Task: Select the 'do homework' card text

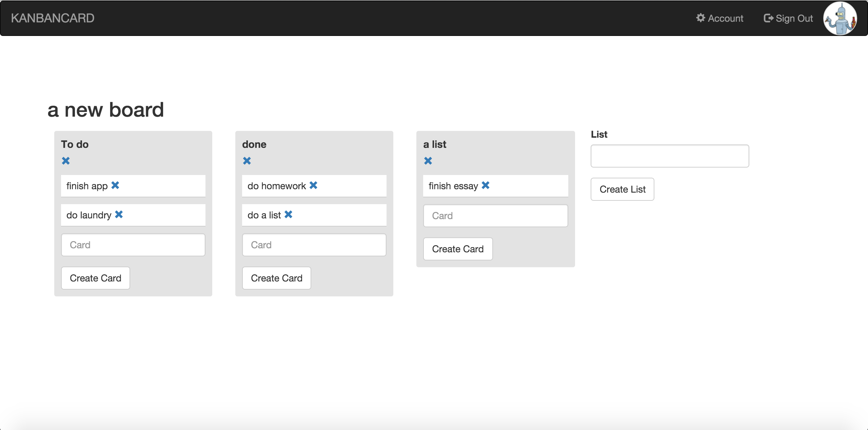Action: tap(277, 186)
